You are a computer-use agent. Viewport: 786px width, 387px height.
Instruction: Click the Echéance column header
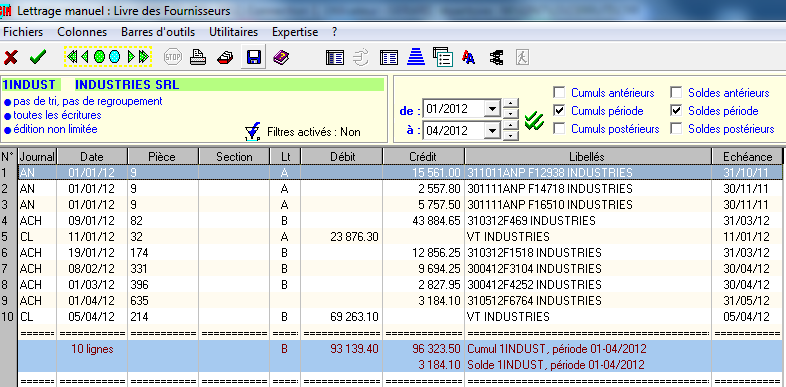[x=747, y=156]
